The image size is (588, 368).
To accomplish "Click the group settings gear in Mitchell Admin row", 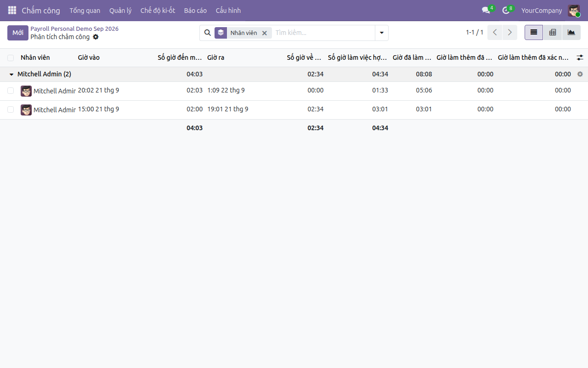I will [x=580, y=74].
